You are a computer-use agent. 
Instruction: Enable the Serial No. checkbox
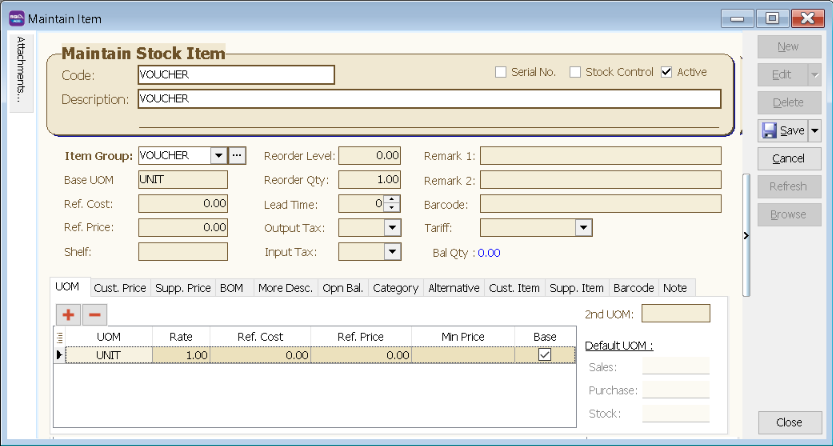(501, 72)
